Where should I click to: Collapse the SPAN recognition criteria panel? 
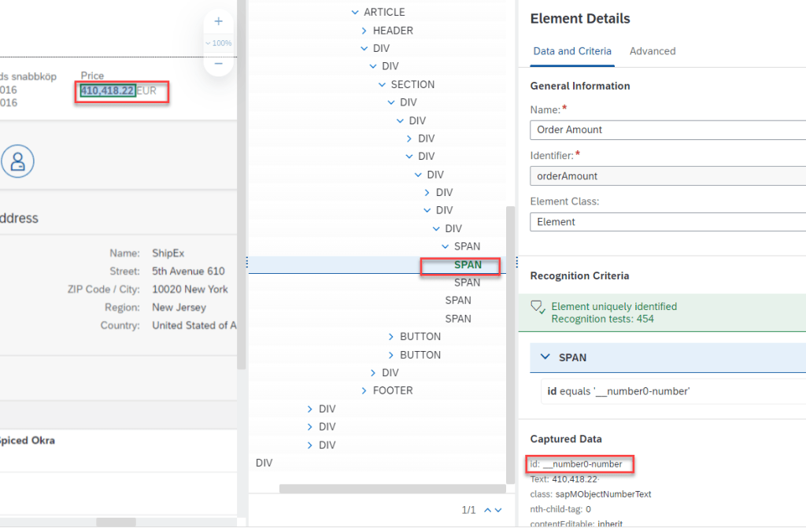(545, 357)
